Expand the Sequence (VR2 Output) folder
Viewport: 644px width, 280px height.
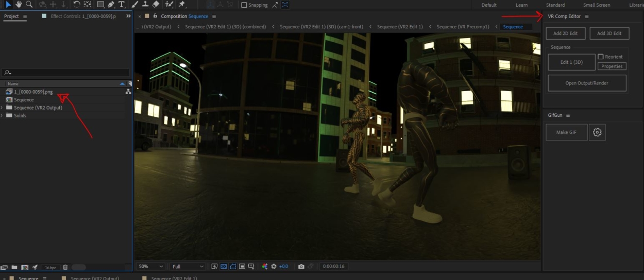click(x=3, y=108)
